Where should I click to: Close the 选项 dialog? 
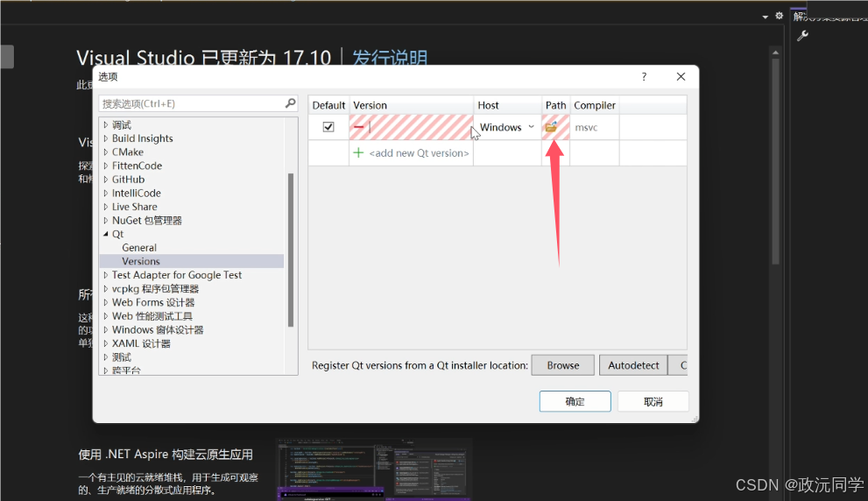click(x=681, y=76)
